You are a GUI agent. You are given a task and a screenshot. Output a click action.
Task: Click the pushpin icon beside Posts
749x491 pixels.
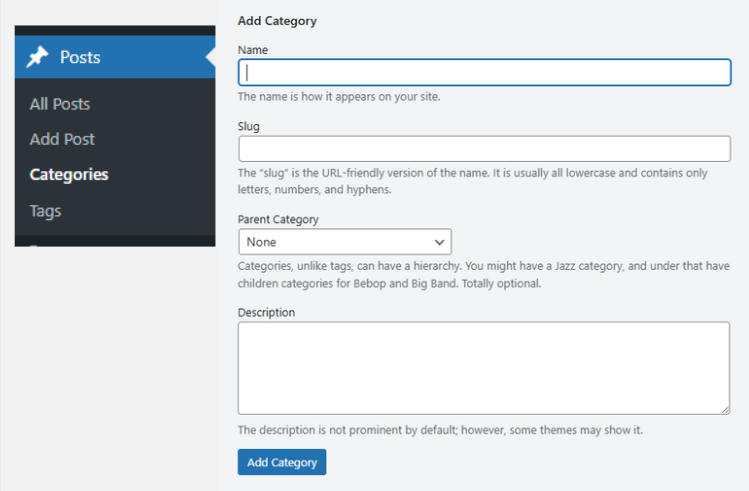pyautogui.click(x=37, y=58)
